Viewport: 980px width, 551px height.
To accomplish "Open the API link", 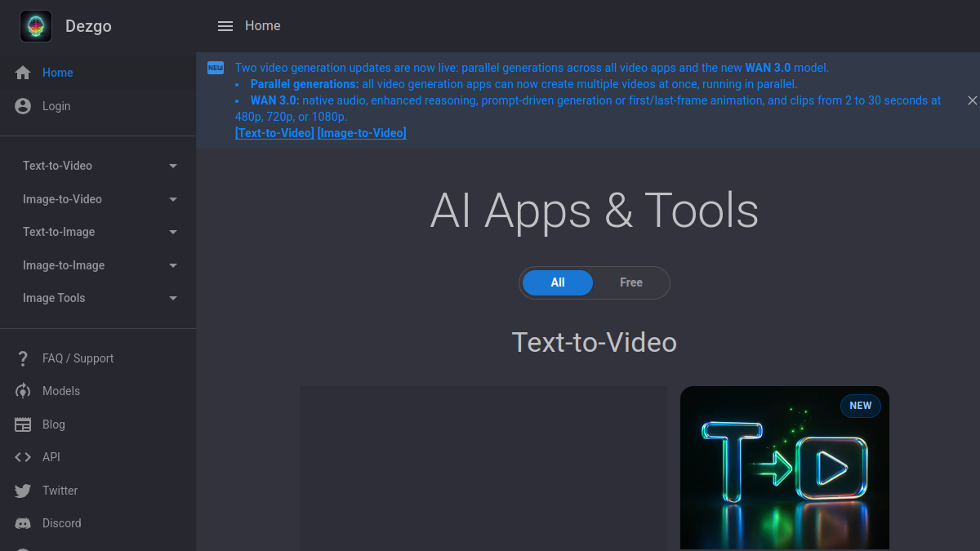I will click(x=51, y=457).
